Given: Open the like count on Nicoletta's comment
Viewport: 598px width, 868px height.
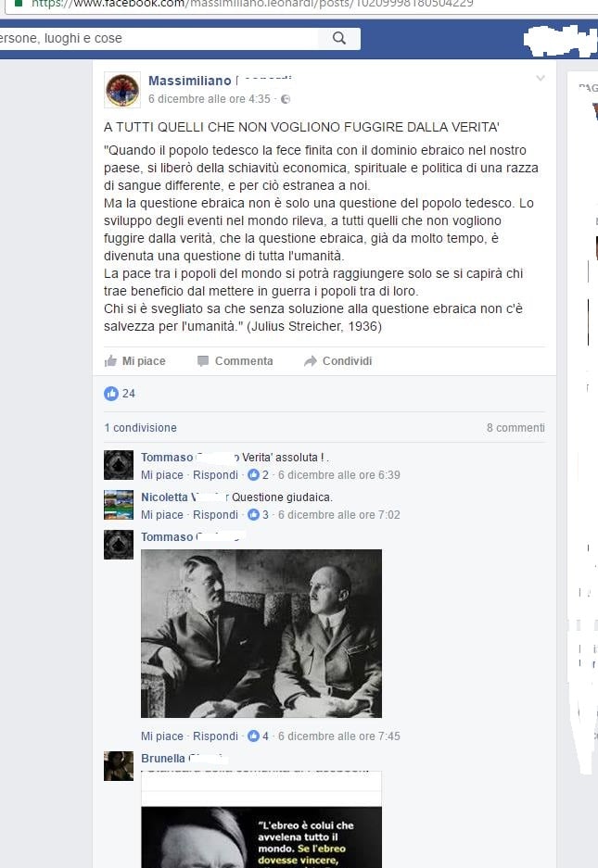Looking at the screenshot, I should 259,515.
